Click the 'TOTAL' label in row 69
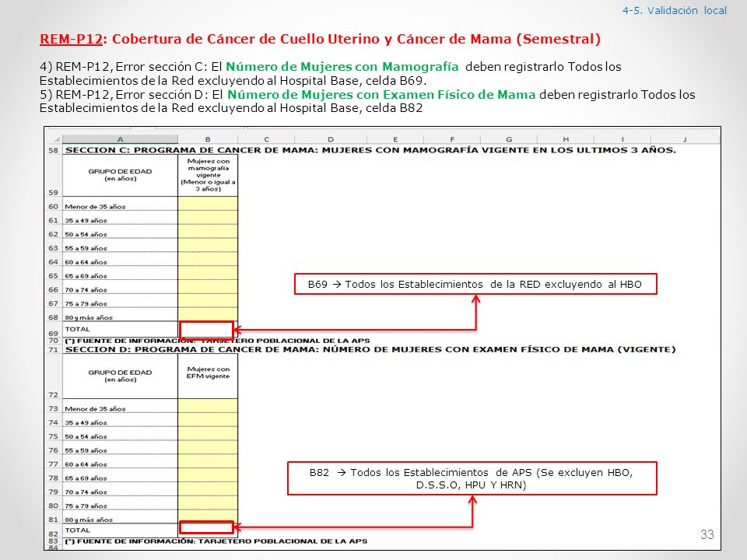This screenshot has height=560, width=747. [78, 329]
